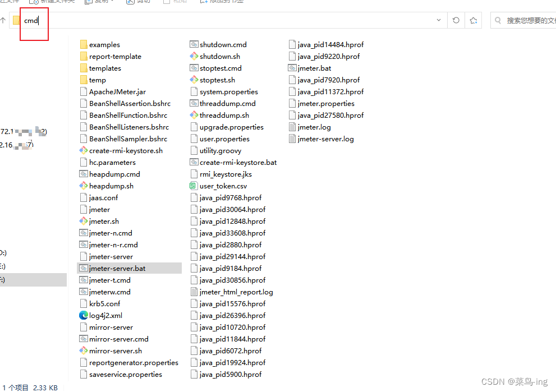Viewport: 556px width, 392px height.
Task: Select utility.groovy file name
Action: click(220, 151)
